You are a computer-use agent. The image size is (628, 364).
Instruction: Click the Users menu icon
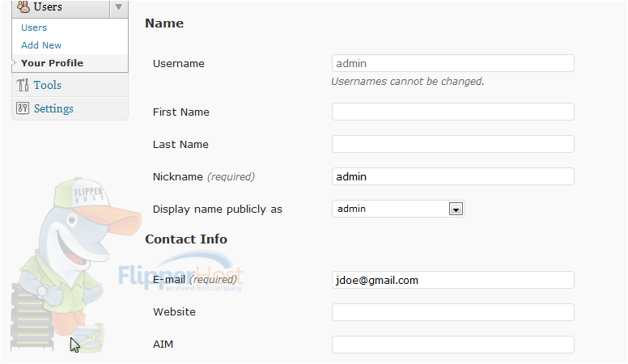click(23, 6)
